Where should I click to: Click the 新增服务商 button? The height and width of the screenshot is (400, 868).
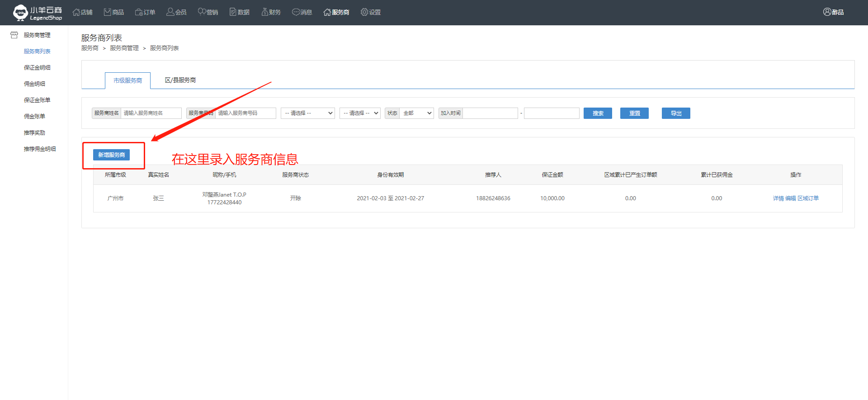111,155
